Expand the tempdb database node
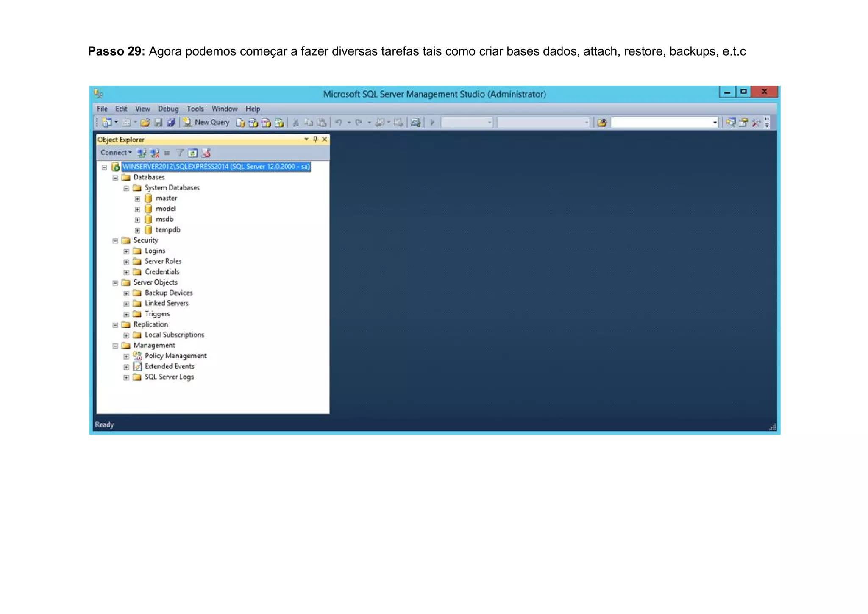Screen dimensions: 868x614 (137, 230)
